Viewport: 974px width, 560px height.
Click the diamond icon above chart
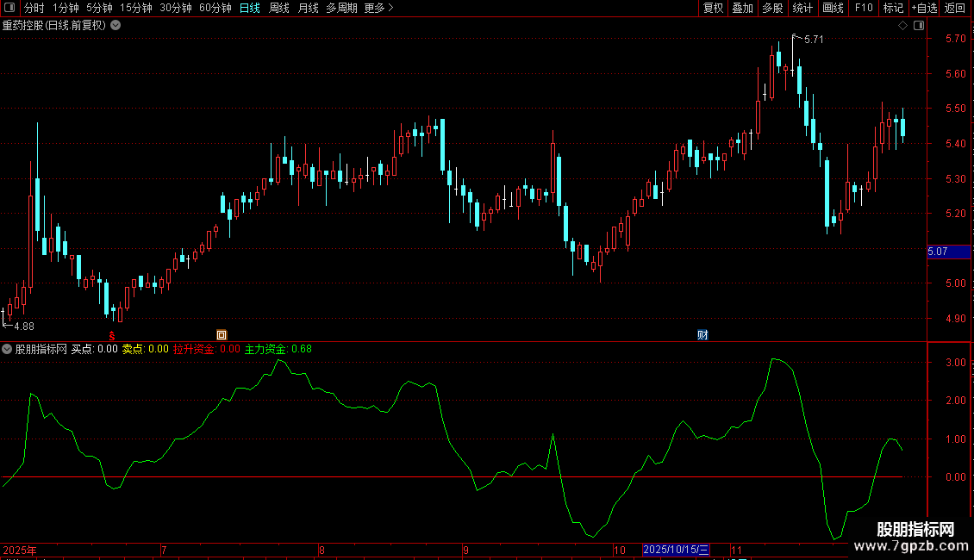[x=902, y=26]
